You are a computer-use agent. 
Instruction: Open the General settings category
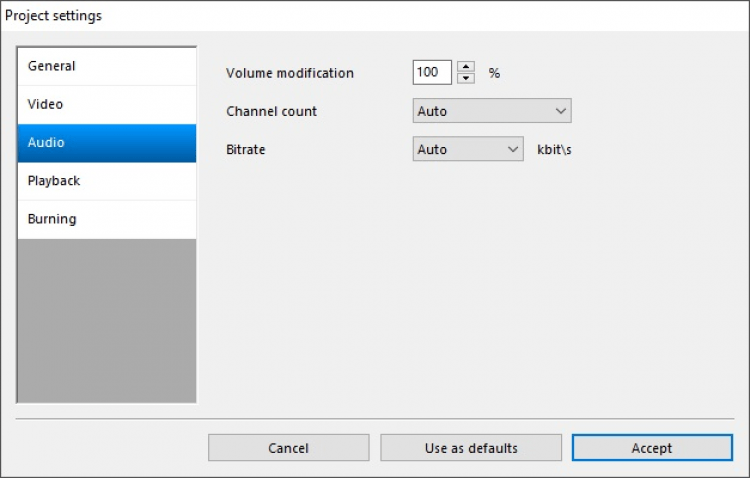(x=107, y=67)
